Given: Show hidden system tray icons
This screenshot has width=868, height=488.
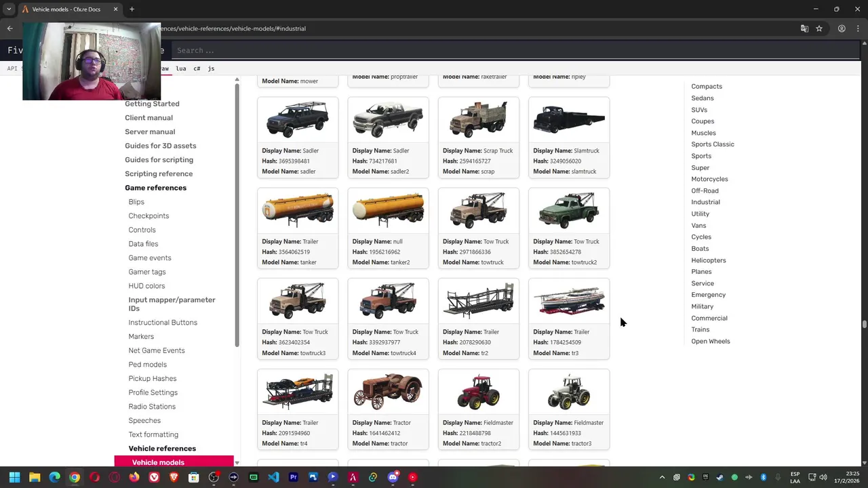Looking at the screenshot, I should [x=662, y=477].
